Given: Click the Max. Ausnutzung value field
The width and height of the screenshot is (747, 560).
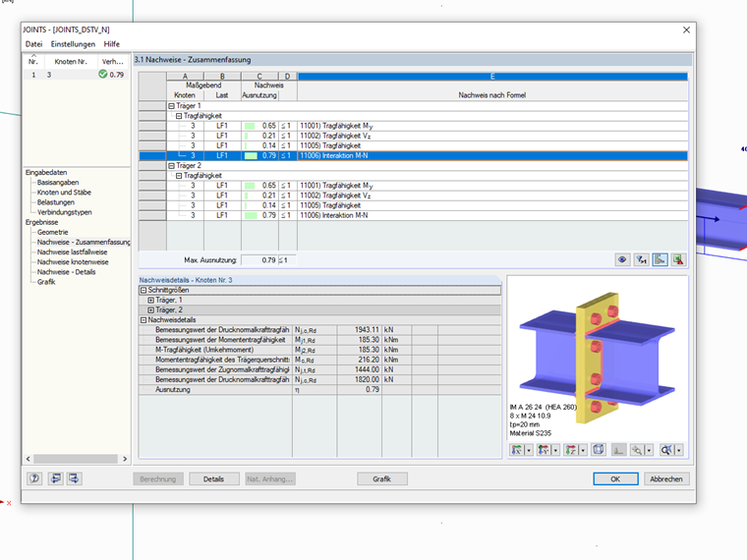Looking at the screenshot, I should pos(259,260).
